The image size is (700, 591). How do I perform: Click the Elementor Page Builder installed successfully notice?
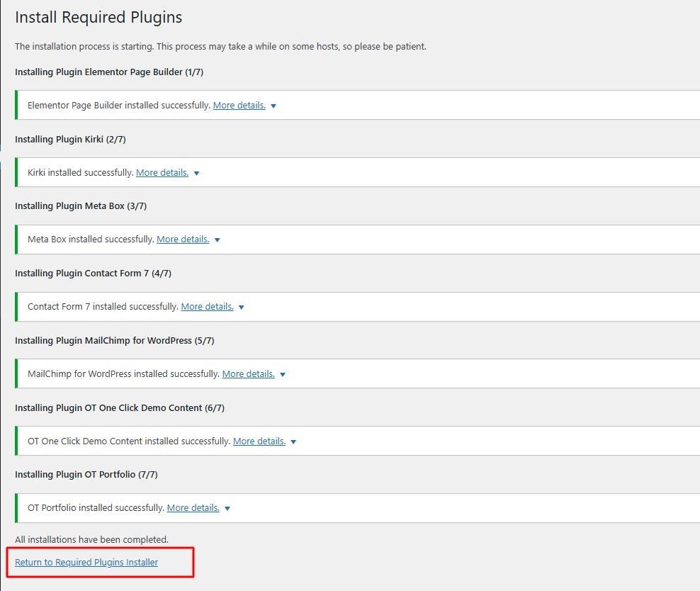[119, 106]
